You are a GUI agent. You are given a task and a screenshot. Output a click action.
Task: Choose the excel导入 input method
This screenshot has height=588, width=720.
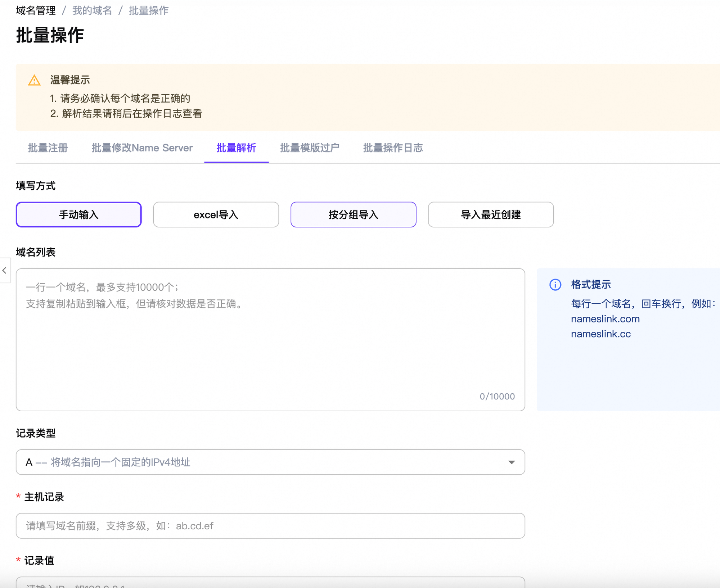coord(216,215)
